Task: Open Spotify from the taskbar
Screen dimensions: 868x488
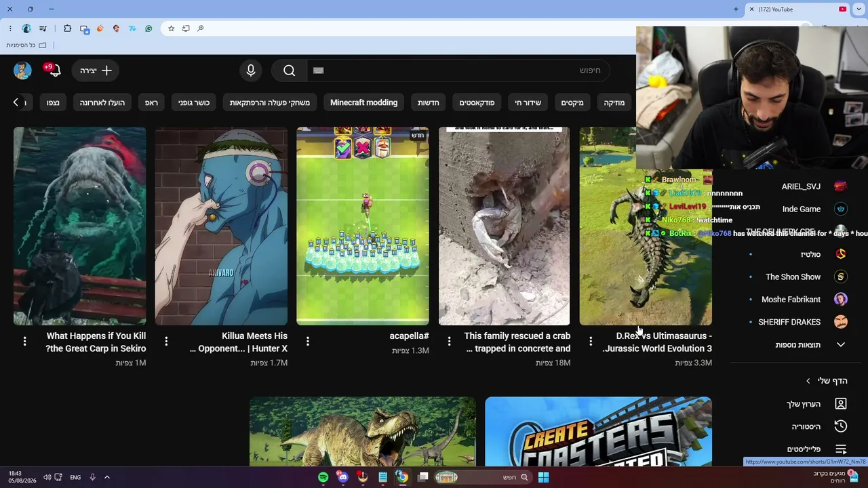Action: click(x=323, y=477)
